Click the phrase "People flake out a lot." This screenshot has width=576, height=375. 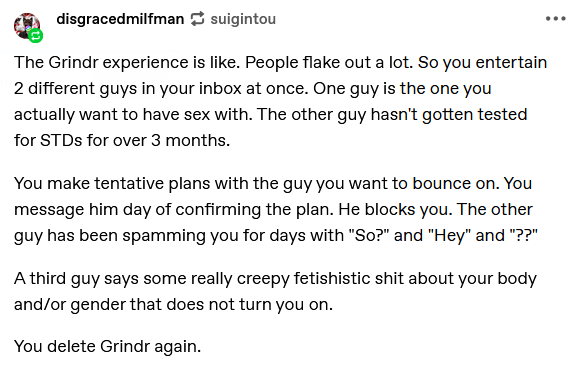(329, 62)
